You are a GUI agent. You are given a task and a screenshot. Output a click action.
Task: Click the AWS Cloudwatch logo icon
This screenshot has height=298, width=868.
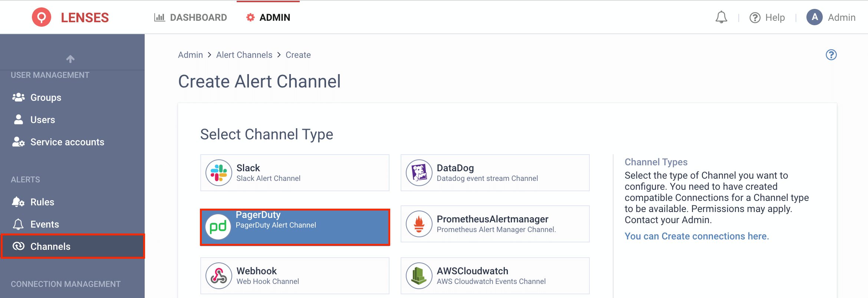tap(419, 276)
